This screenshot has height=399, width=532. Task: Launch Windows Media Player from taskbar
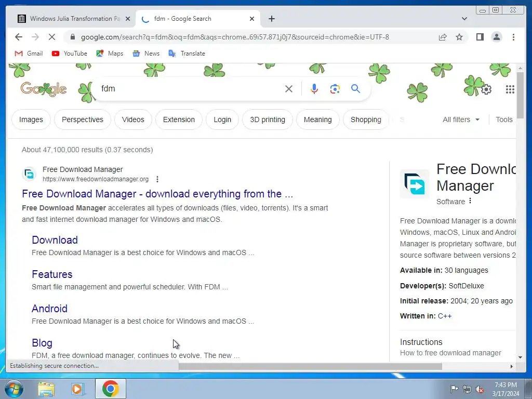click(78, 389)
